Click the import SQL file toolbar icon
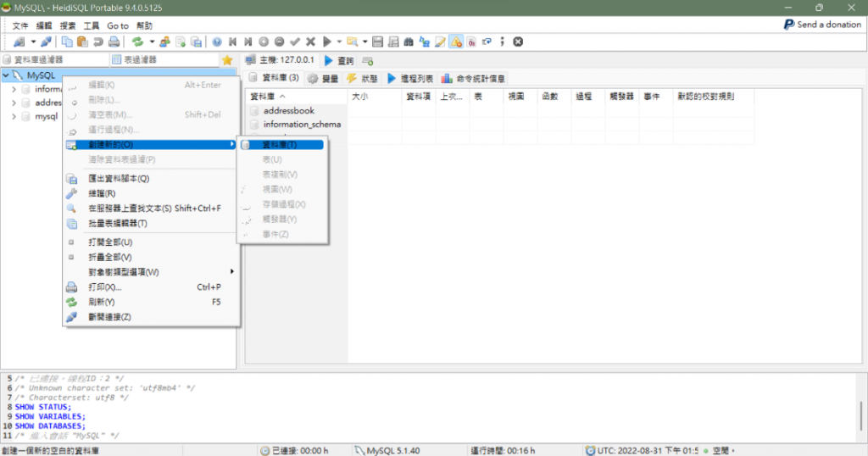Image resolution: width=868 pixels, height=456 pixels. point(181,42)
